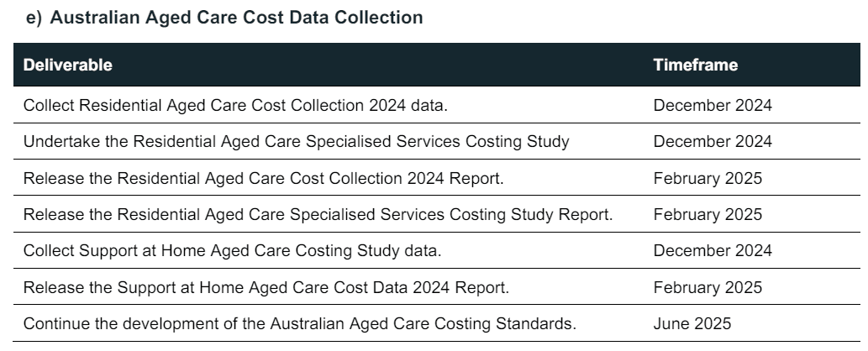Select "Undertake the Residential Aged Care Specialised Services" row text
868x351 pixels.
click(x=297, y=142)
